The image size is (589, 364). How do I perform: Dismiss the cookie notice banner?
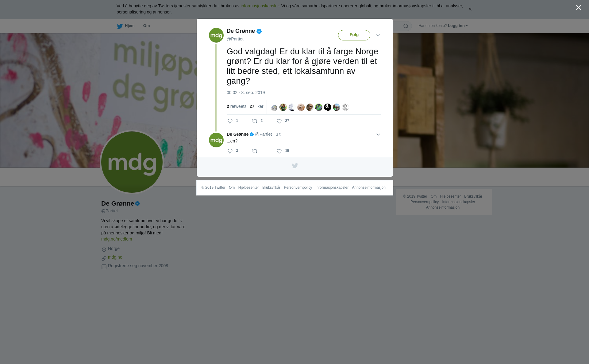point(470,9)
